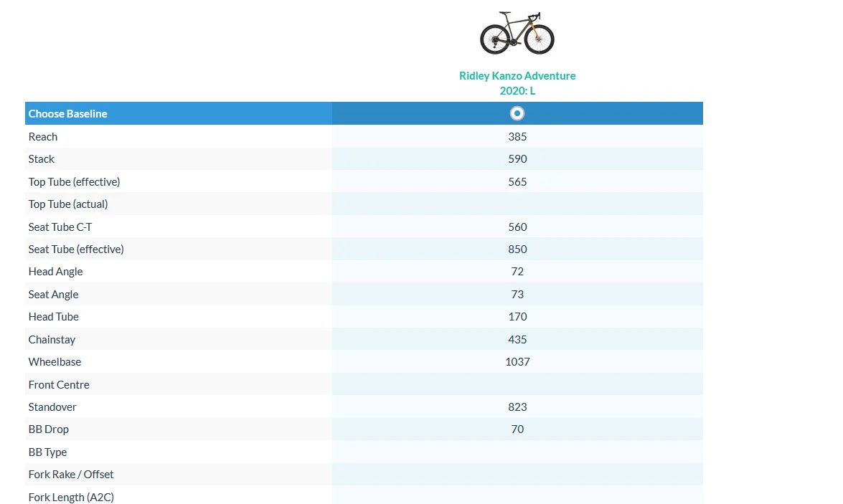Image resolution: width=843 pixels, height=504 pixels.
Task: Click the Fork Length (A2C) label
Action: click(x=72, y=498)
